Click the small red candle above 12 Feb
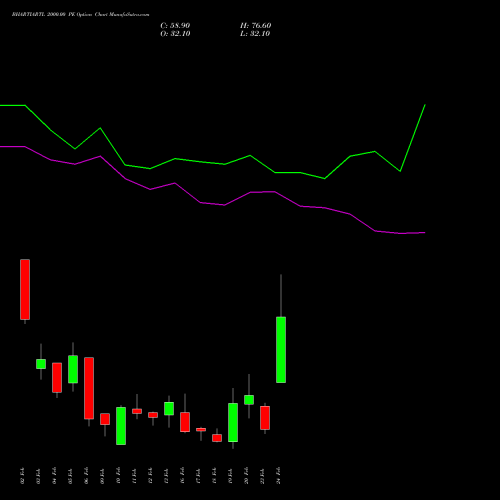 (x=153, y=415)
